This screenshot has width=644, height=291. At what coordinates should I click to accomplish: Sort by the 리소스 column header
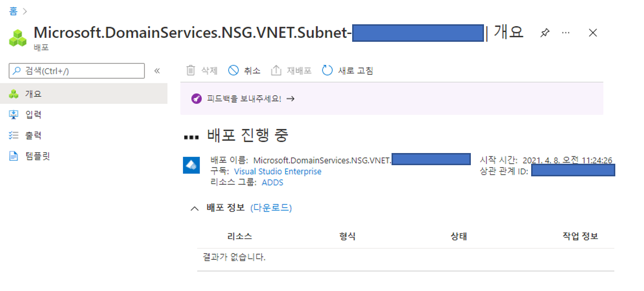[x=239, y=237]
